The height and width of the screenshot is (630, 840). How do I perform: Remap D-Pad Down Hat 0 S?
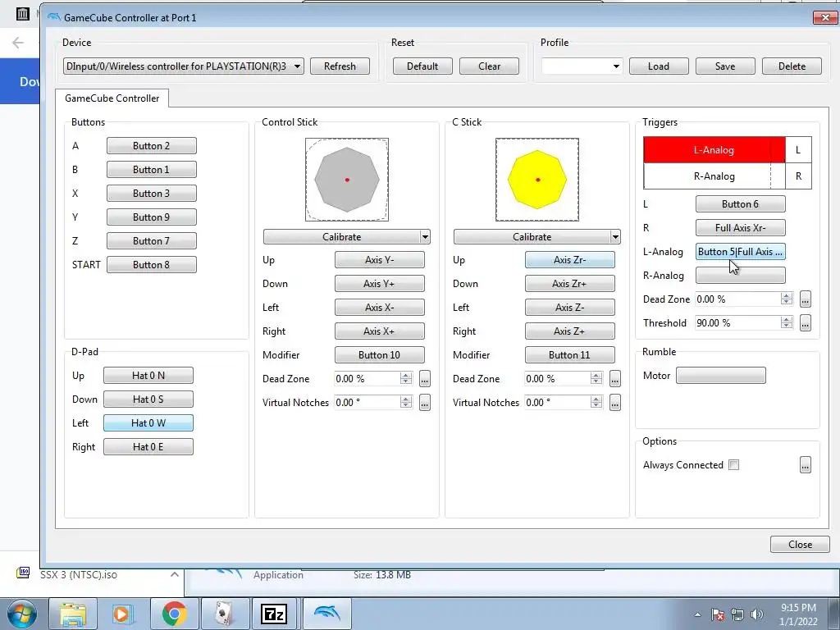tap(148, 399)
